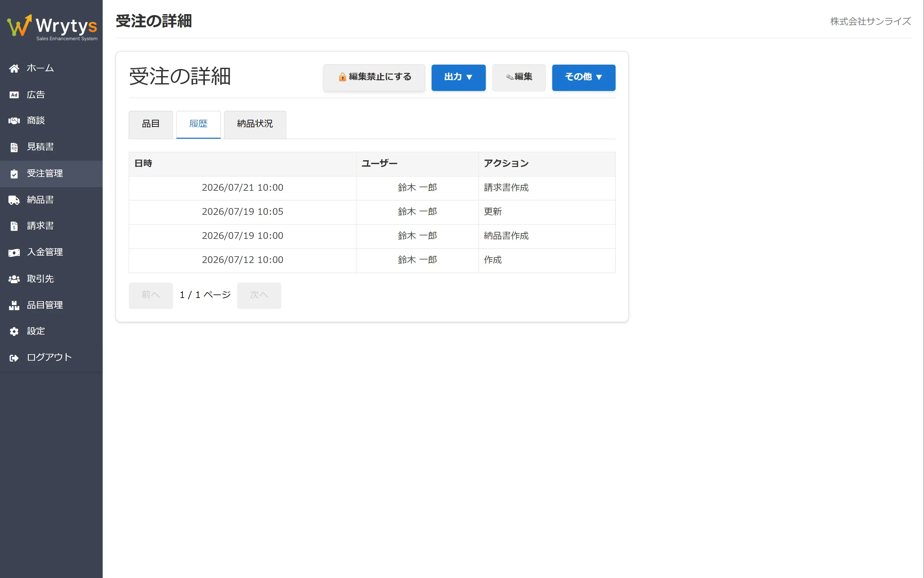The width and height of the screenshot is (924, 578).
Task: Click the 編集 button
Action: point(519,78)
